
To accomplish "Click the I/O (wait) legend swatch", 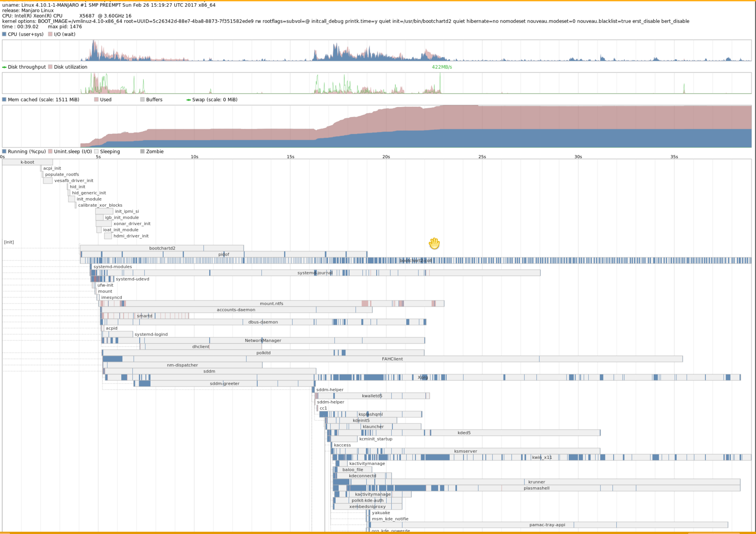I will tap(50, 34).
